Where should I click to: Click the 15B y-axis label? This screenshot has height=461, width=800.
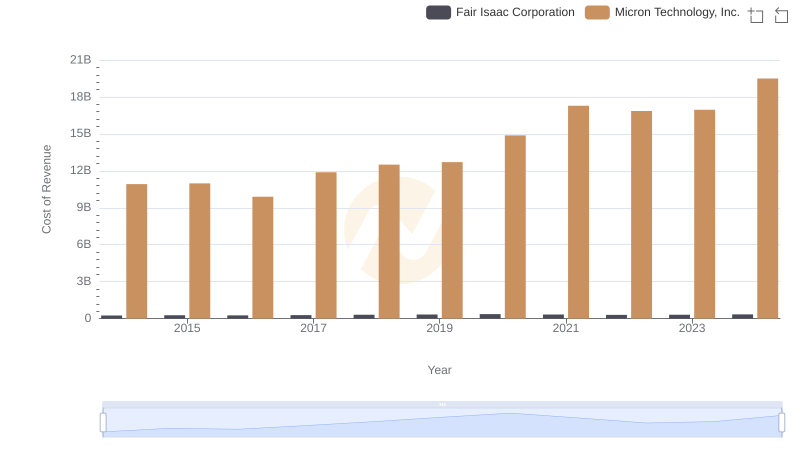(x=81, y=134)
